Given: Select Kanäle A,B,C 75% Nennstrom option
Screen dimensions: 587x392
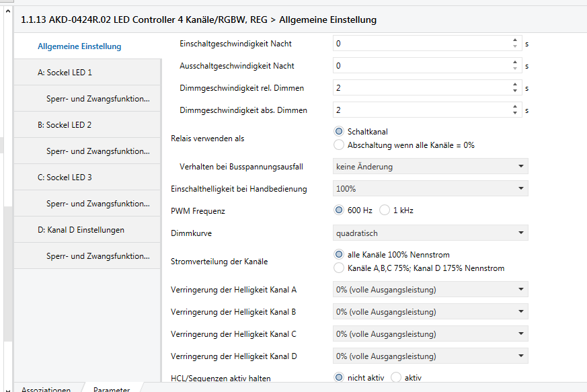Looking at the screenshot, I should click(339, 268).
